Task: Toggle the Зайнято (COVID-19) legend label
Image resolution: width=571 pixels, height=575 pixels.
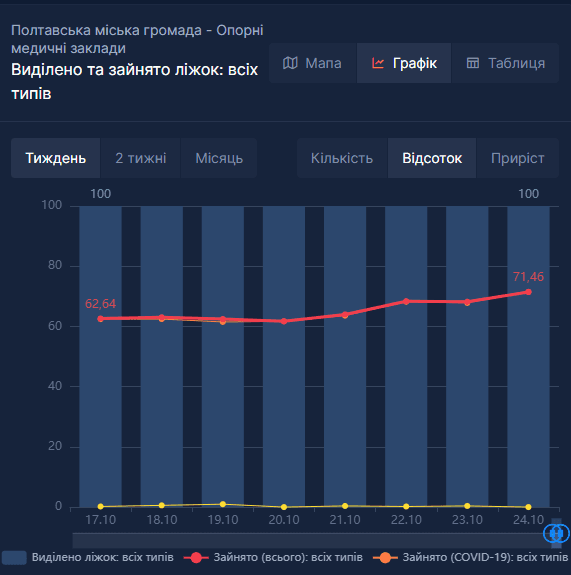Action: [485, 557]
